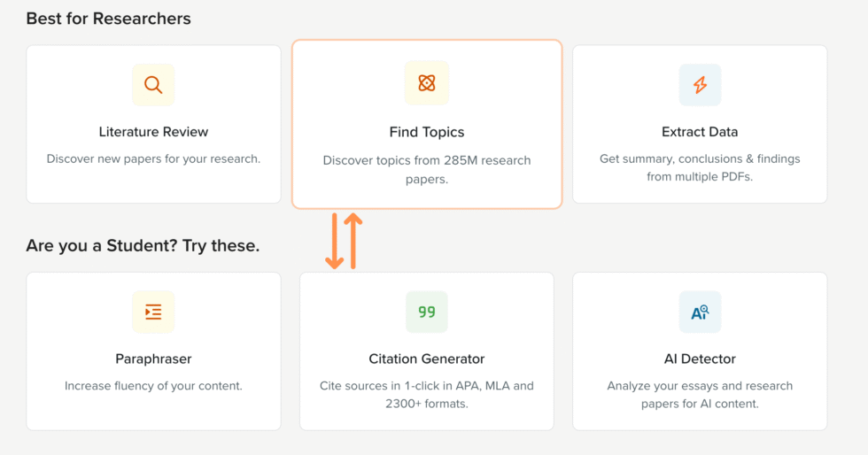
Task: Click the AI Detector icon
Action: pyautogui.click(x=700, y=312)
